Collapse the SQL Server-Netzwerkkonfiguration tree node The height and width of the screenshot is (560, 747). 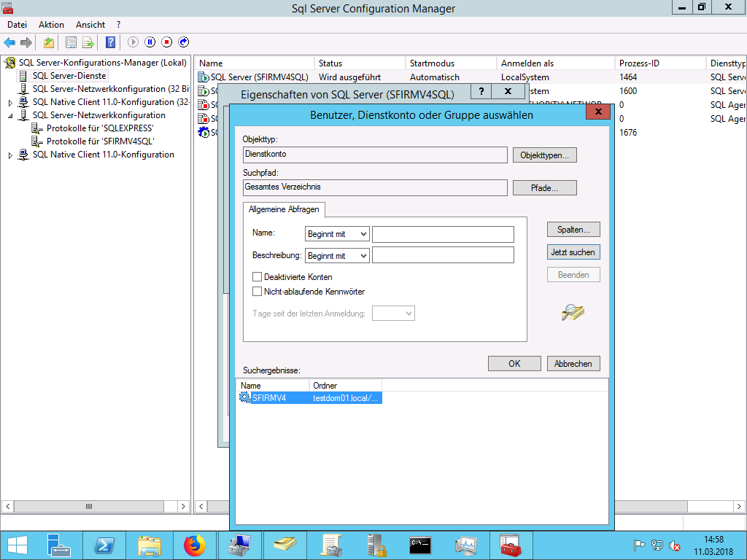point(11,115)
